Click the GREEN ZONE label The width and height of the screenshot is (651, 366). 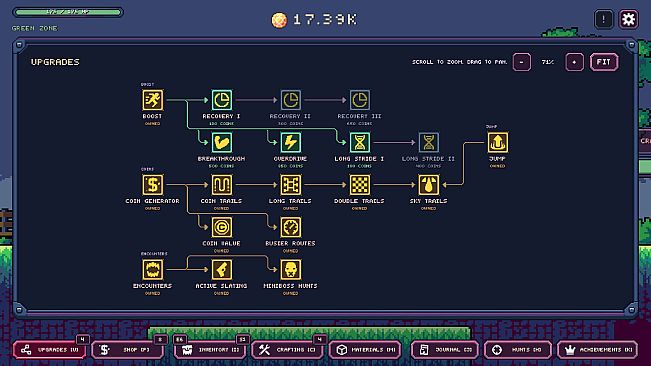[35, 28]
